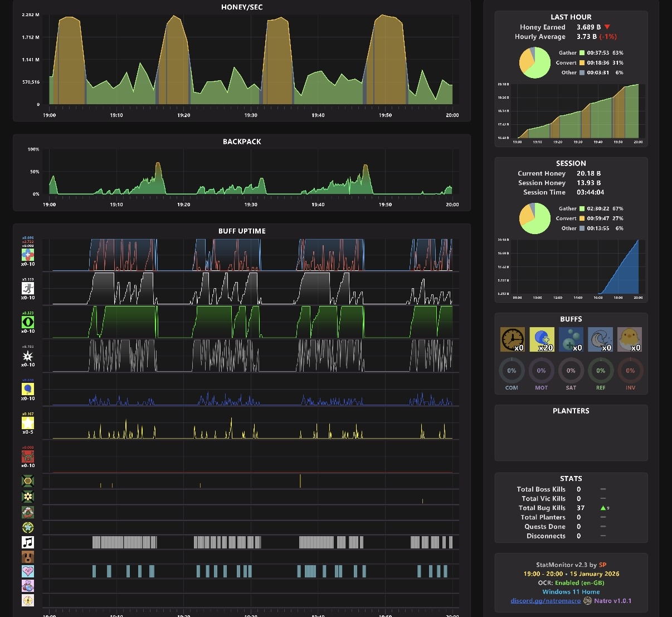The height and width of the screenshot is (617, 672).
Task: Click the green up-triangle next to Total Bug Kills
Action: (603, 508)
